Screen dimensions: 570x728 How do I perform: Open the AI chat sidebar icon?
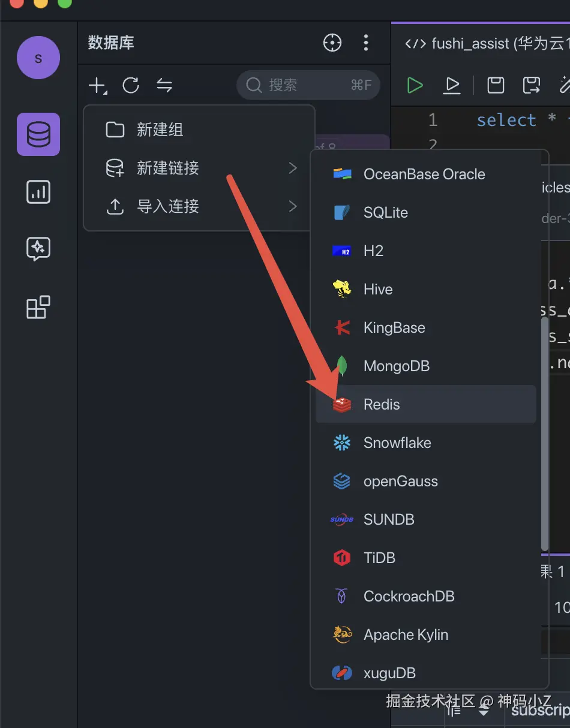coord(38,249)
